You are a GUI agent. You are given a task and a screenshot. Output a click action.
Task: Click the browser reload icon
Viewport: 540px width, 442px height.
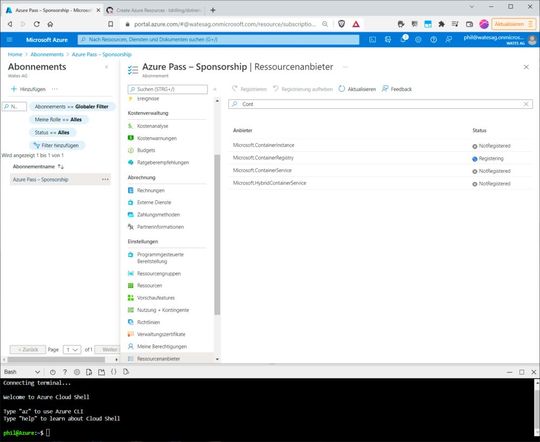pyautogui.click(x=37, y=24)
